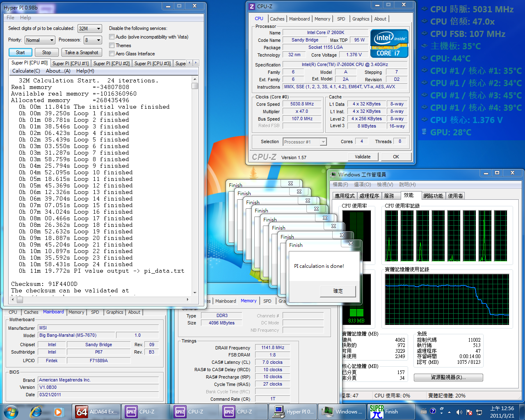Click the Checksum: 91F4400D line
Screen dimensions: 525x420
pos(44,284)
